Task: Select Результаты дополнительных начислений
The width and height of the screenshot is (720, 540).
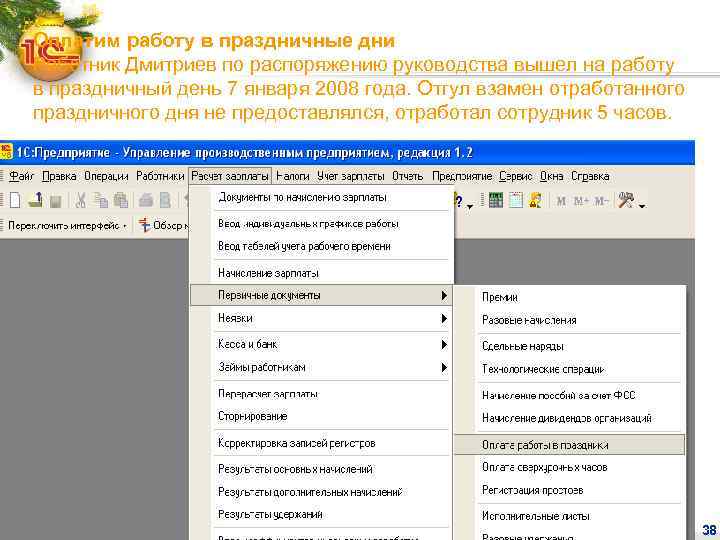Action: (320, 492)
